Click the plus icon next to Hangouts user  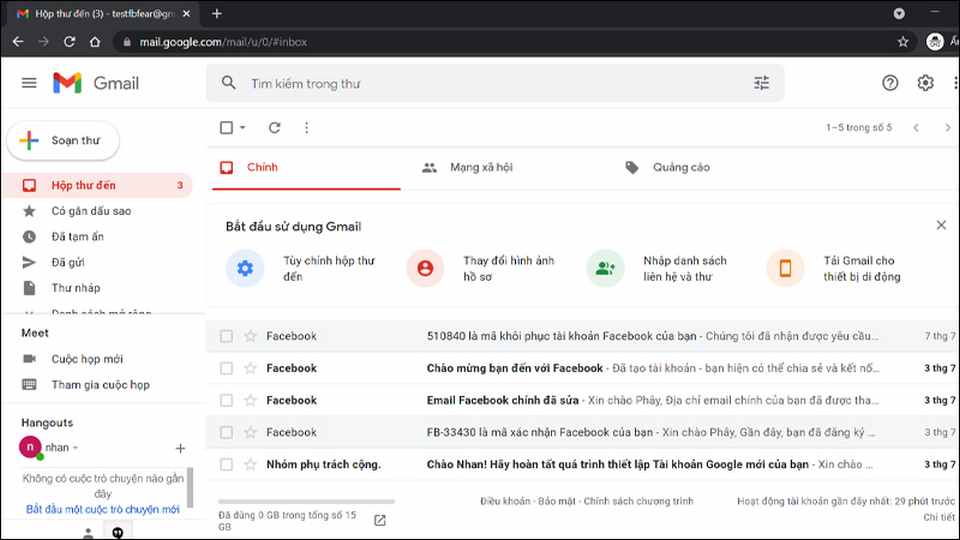[180, 448]
